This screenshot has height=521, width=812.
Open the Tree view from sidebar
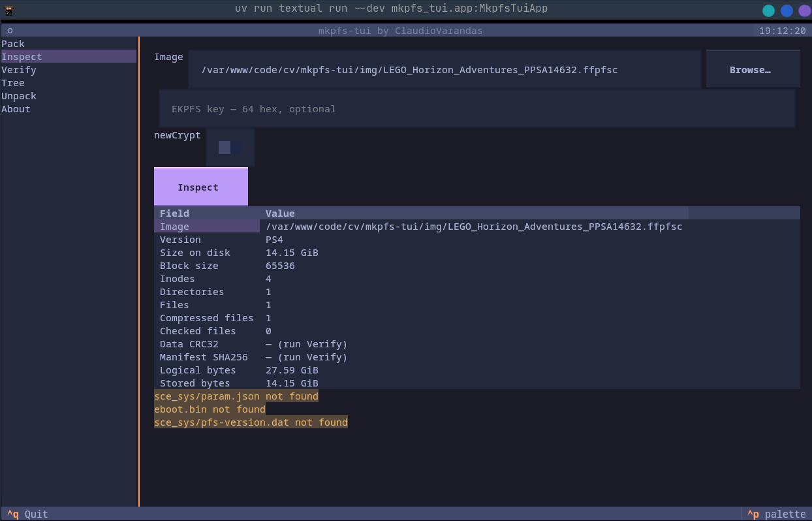69,83
